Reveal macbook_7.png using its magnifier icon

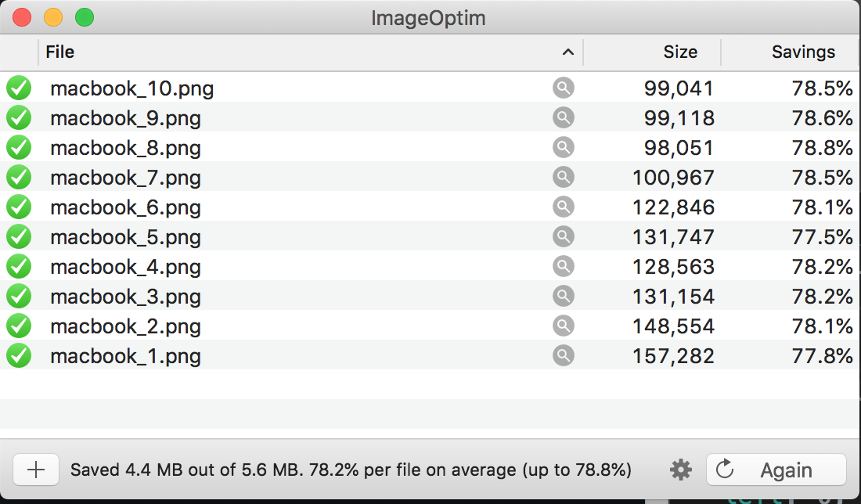tap(564, 178)
